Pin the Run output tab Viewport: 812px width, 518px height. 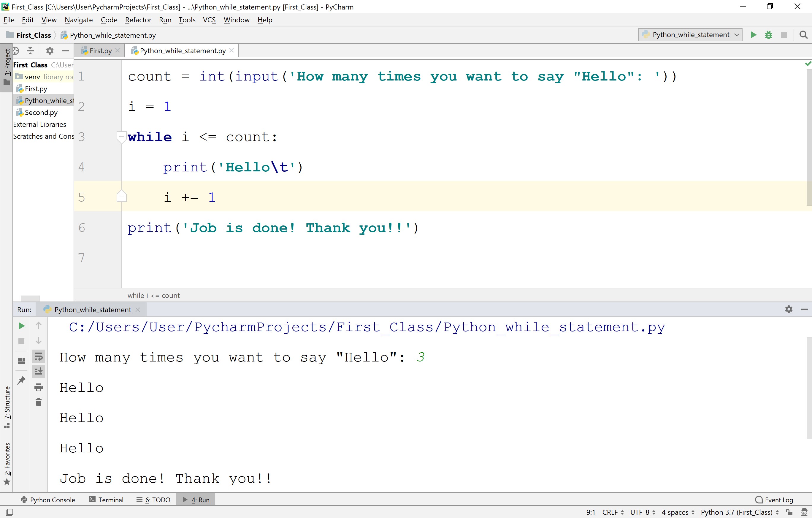[21, 380]
